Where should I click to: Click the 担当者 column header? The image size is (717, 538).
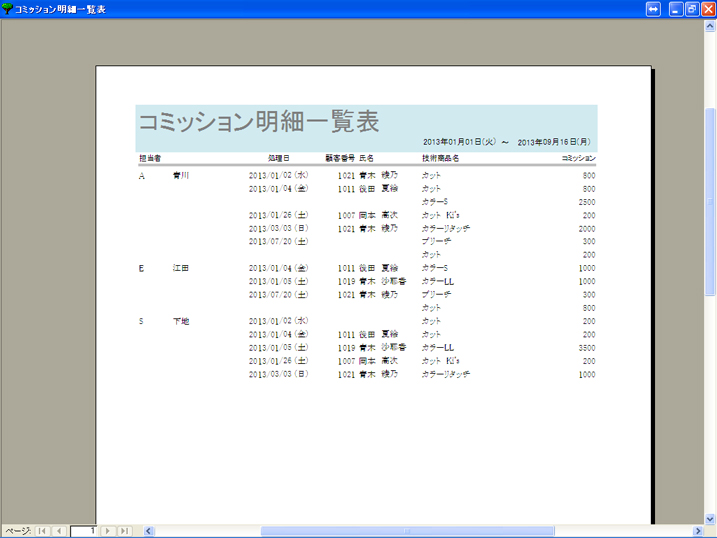tap(150, 158)
